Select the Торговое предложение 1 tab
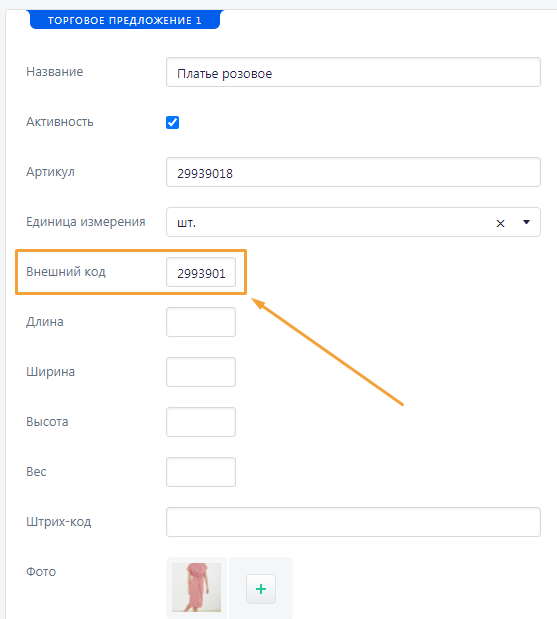The height and width of the screenshot is (619, 557). (125, 20)
